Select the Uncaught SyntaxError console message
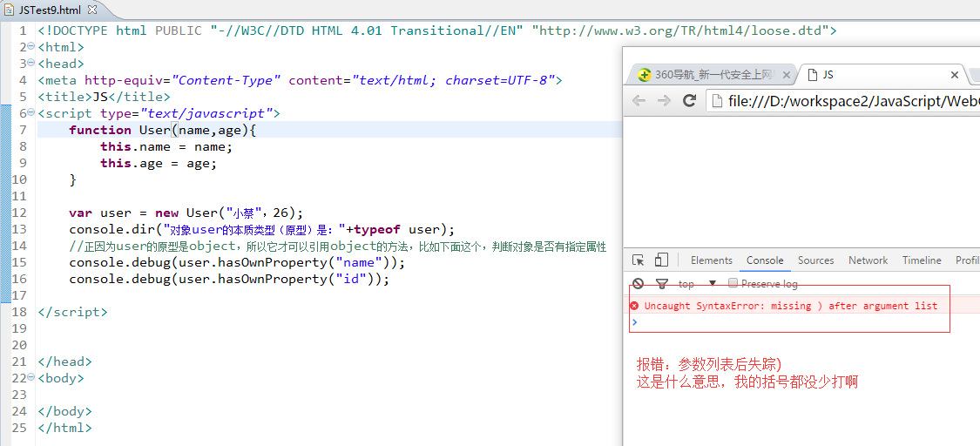Image resolution: width=980 pixels, height=446 pixels. coord(791,306)
